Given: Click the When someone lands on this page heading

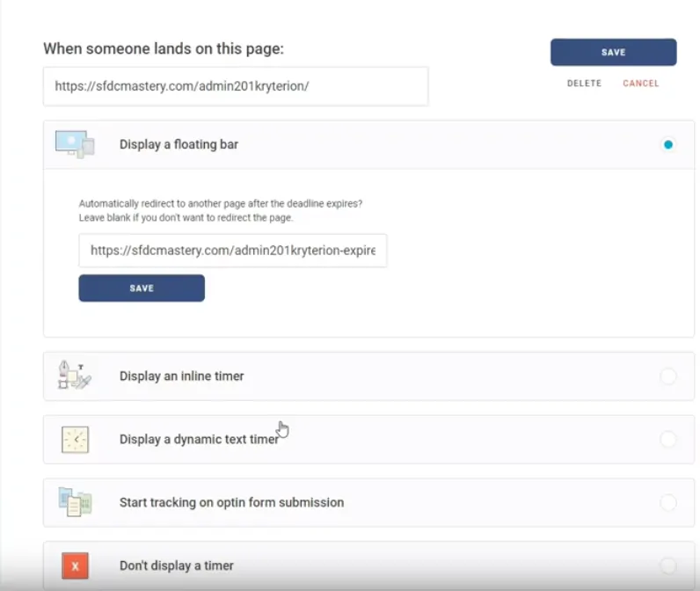Looking at the screenshot, I should (164, 48).
